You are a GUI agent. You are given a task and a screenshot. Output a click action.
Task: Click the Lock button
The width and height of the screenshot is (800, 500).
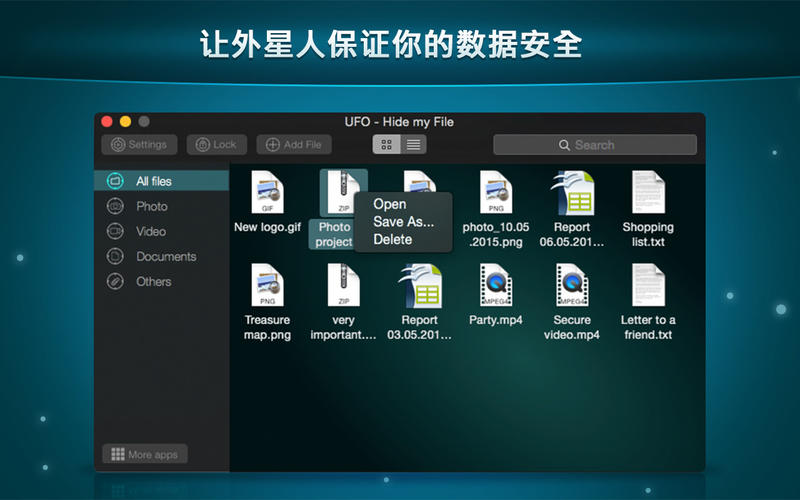click(x=216, y=145)
